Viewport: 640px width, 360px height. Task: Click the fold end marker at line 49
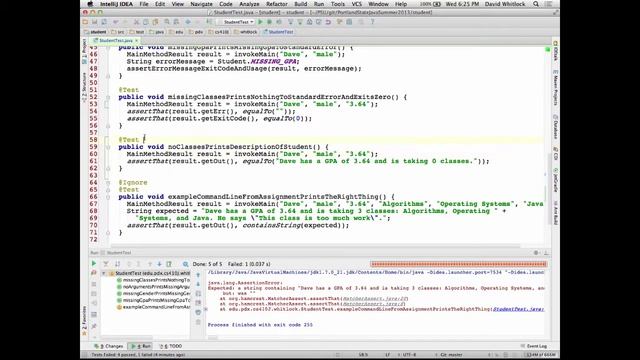tap(108, 76)
